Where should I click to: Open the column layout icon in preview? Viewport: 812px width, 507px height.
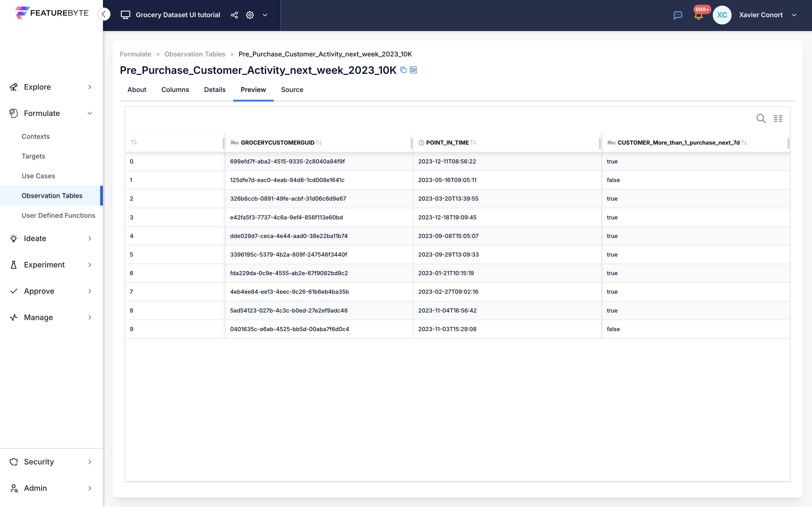[x=778, y=118]
